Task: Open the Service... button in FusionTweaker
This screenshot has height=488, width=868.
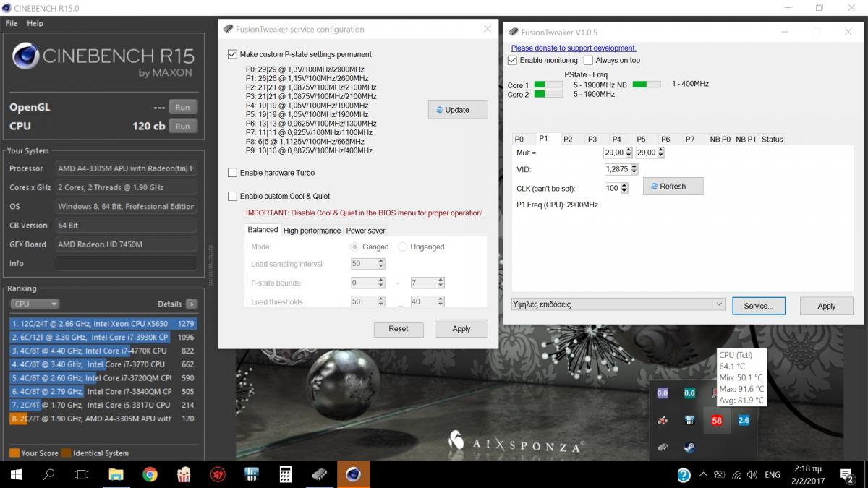Action: point(758,306)
